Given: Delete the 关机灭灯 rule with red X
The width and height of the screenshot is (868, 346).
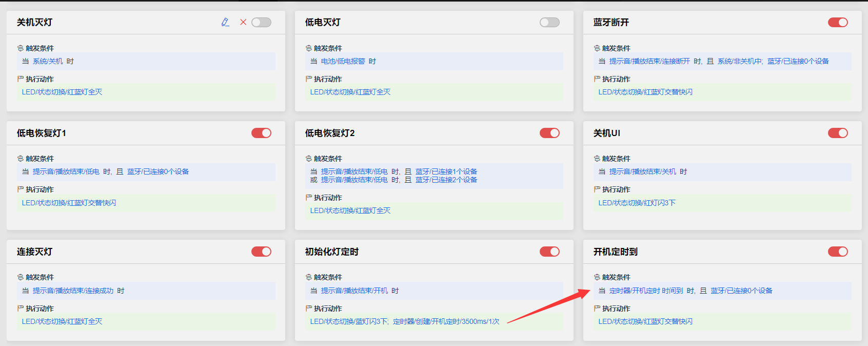Looking at the screenshot, I should 243,22.
